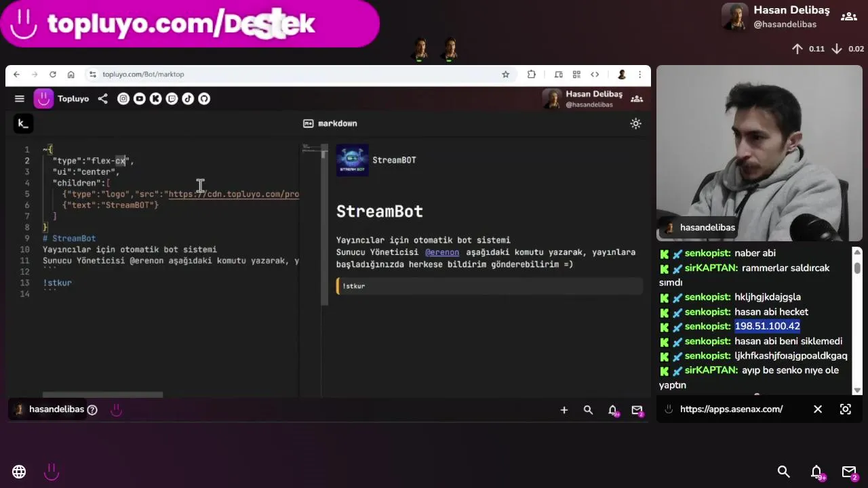Click the hasandelibas webcam name label
The image size is (868, 488).
pos(698,228)
